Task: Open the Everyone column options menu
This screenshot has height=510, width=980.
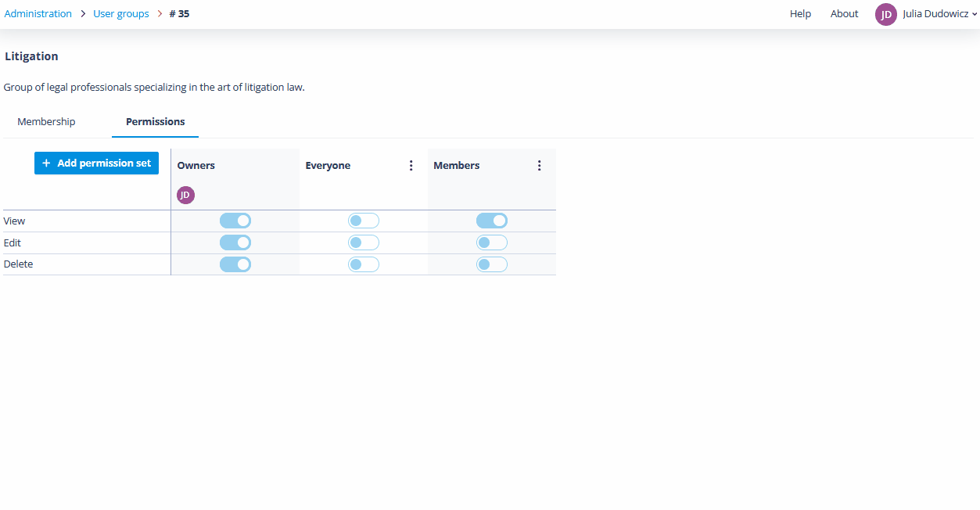Action: pos(411,166)
